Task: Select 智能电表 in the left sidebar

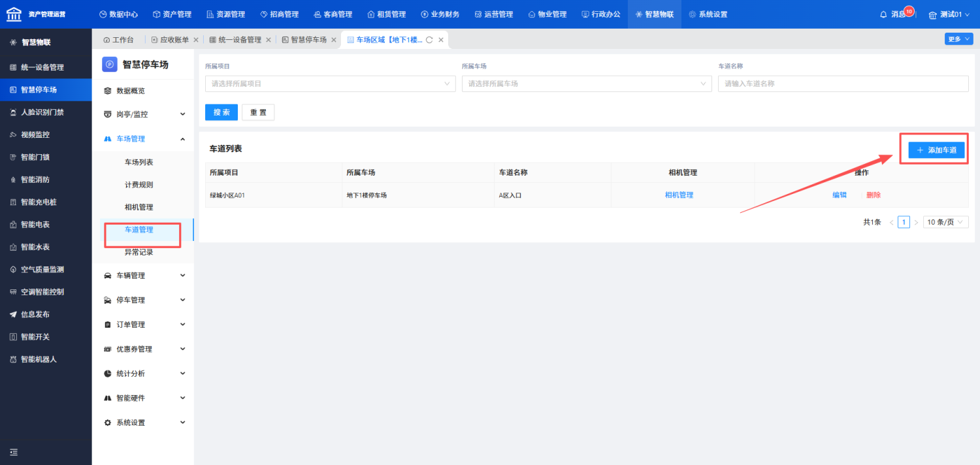Action: tap(46, 225)
